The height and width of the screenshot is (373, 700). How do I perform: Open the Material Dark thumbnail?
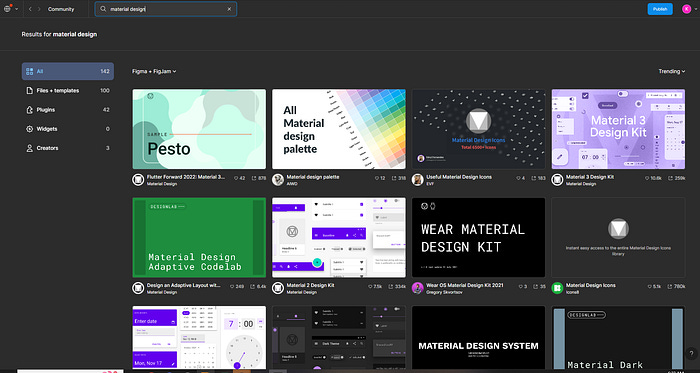click(x=618, y=337)
